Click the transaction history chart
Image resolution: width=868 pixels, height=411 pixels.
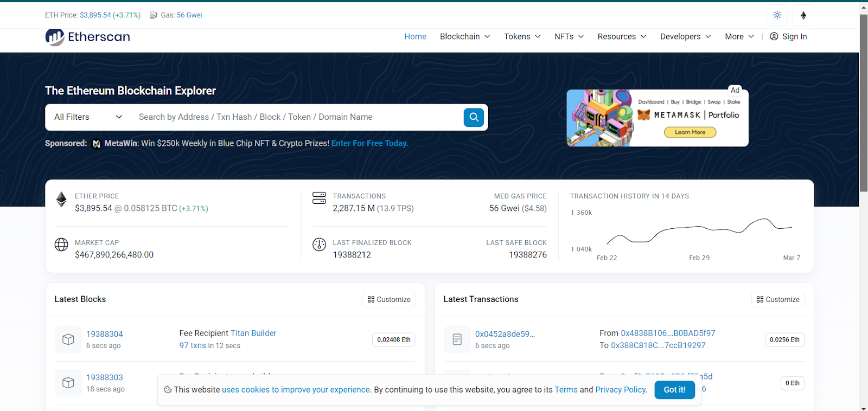[687, 232]
